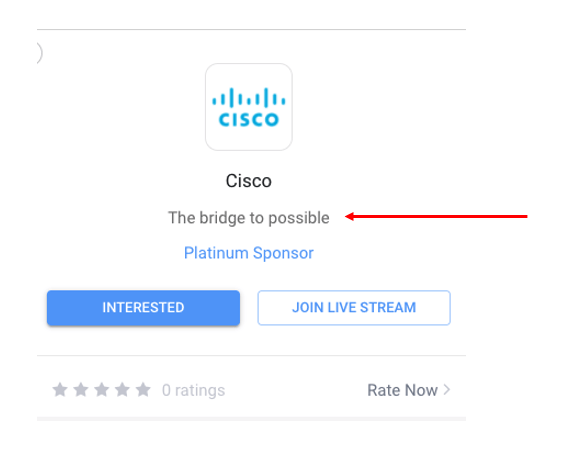
Task: Expand the Rate Now chevron arrow
Action: click(447, 390)
